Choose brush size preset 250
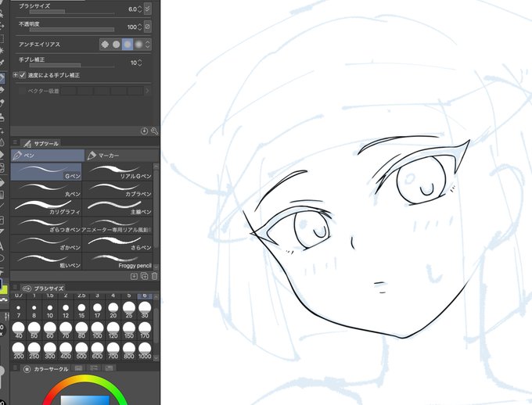The height and width of the screenshot is (405, 532). (x=34, y=351)
